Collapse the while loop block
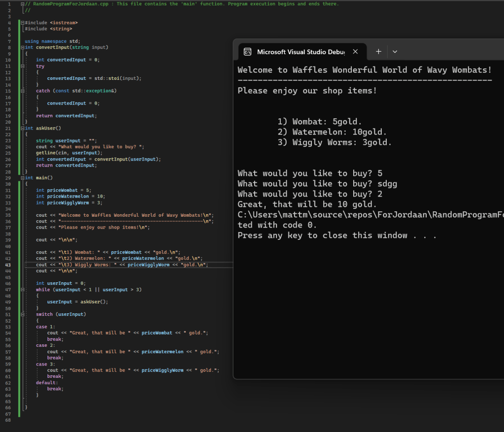The height and width of the screenshot is (432, 504). point(23,290)
